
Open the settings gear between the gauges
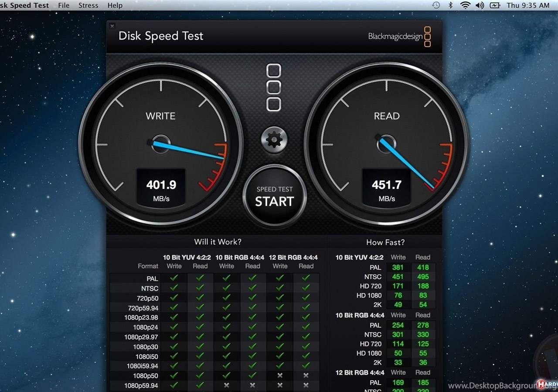click(274, 140)
